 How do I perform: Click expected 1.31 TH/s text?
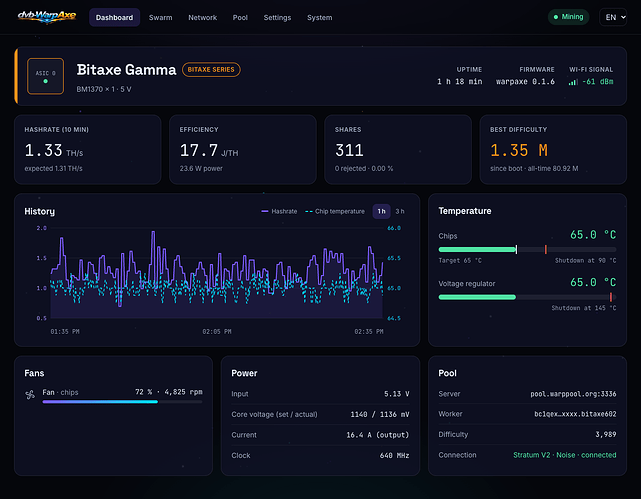click(x=54, y=168)
